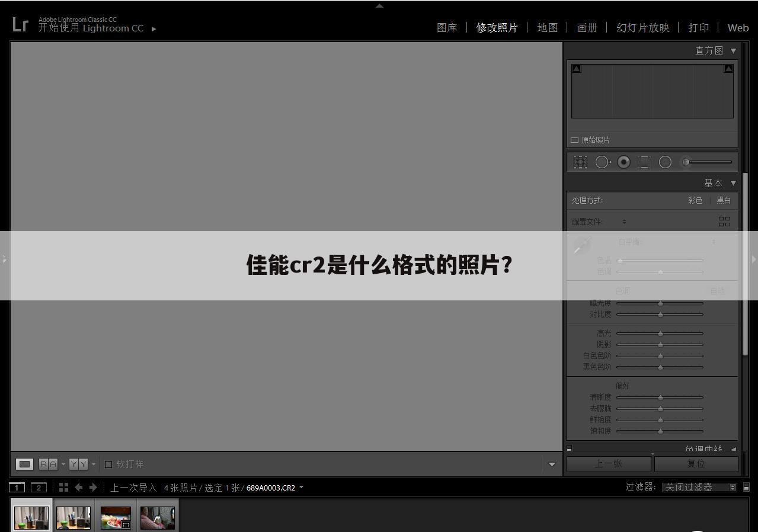Click the 白色色阶 slider handle
Image resolution: width=758 pixels, height=532 pixels.
(x=660, y=355)
